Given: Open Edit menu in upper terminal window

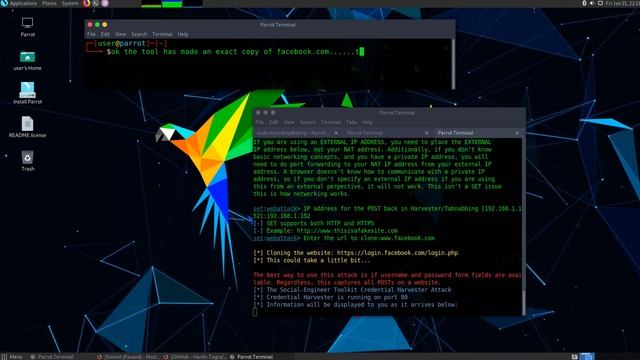Looking at the screenshot, I should (105, 34).
